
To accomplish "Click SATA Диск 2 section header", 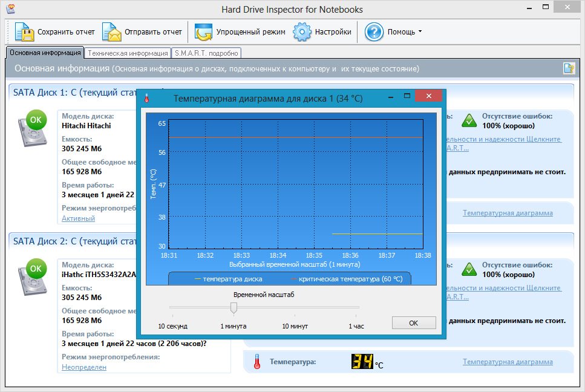I will coord(74,241).
